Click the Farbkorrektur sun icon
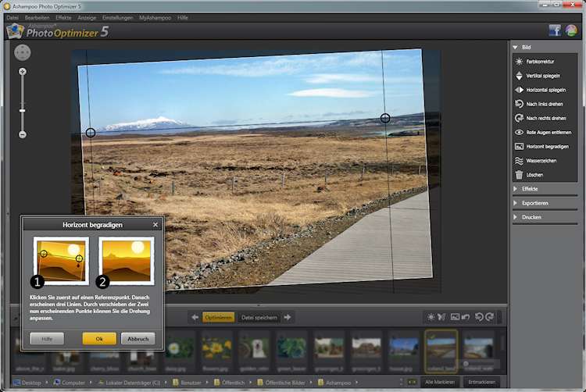Screen dimensions: 586x392 520,61
